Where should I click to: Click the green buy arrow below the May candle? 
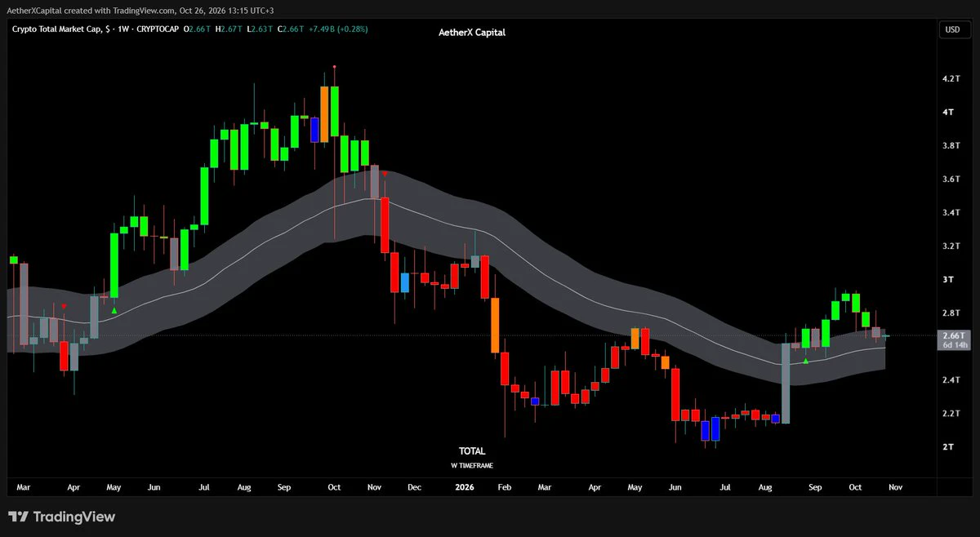(x=114, y=310)
